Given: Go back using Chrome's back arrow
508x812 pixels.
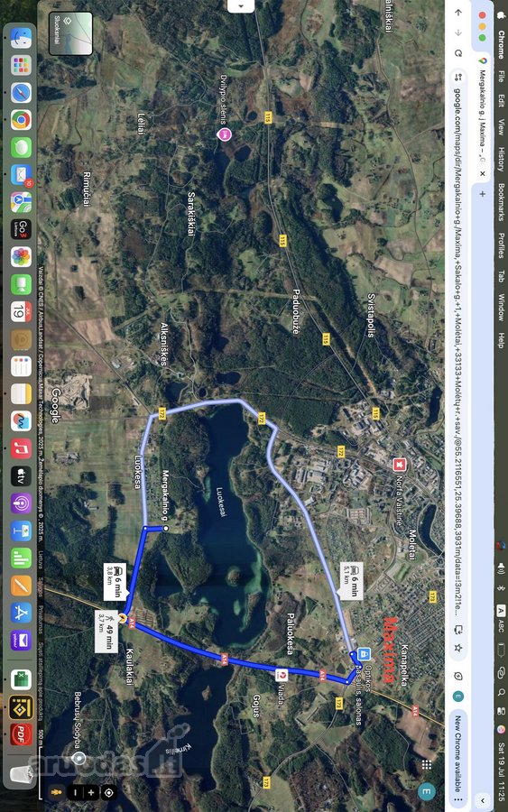Looking at the screenshot, I should pyautogui.click(x=457, y=13).
